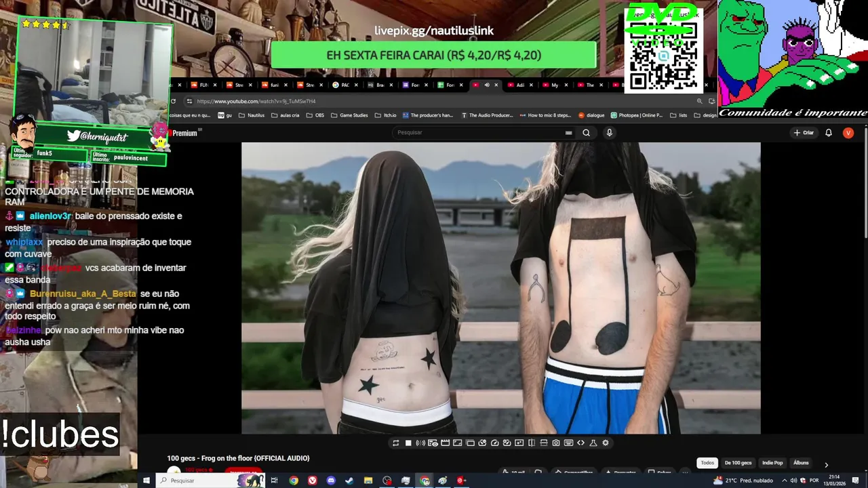Click the Windows taskbar search box
The height and width of the screenshot is (488, 868).
(x=210, y=481)
